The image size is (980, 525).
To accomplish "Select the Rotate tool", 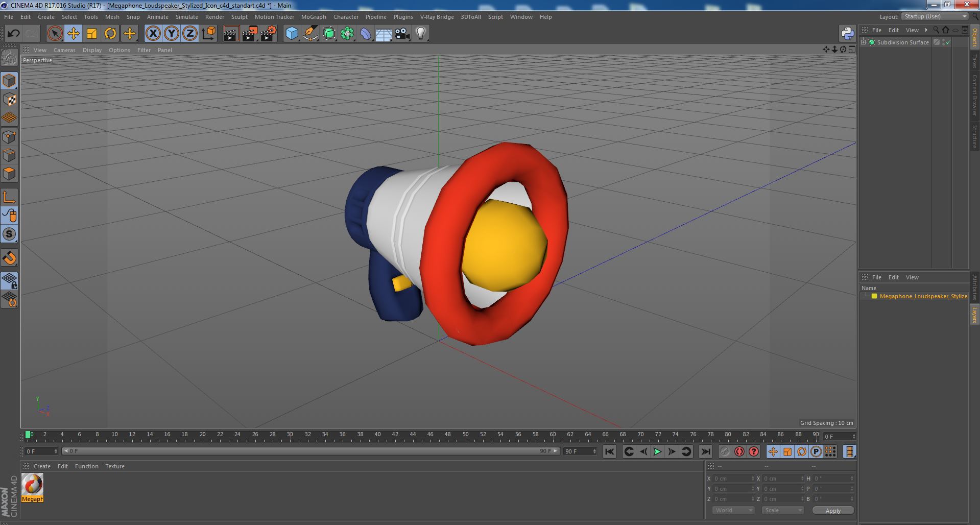I will [x=110, y=34].
